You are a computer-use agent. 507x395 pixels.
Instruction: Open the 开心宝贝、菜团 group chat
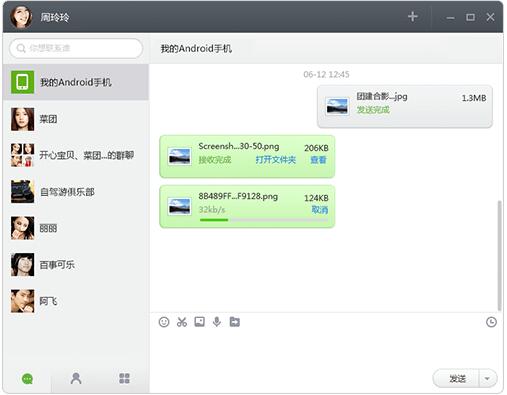76,155
